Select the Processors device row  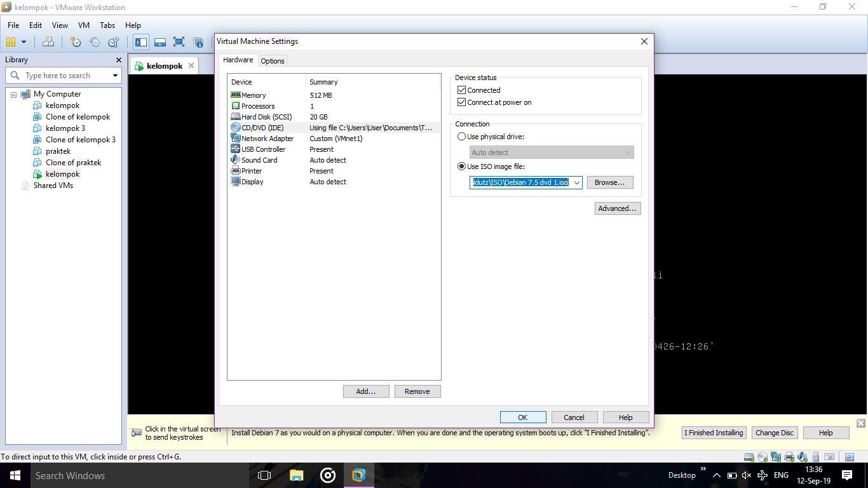[x=334, y=106]
